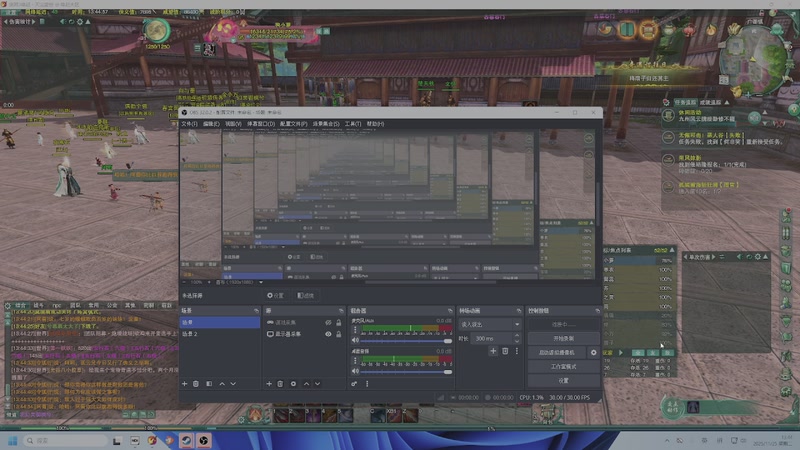Pop out the Sources dock panel
Image resolution: width=800 pixels, height=450 pixels.
point(341,311)
